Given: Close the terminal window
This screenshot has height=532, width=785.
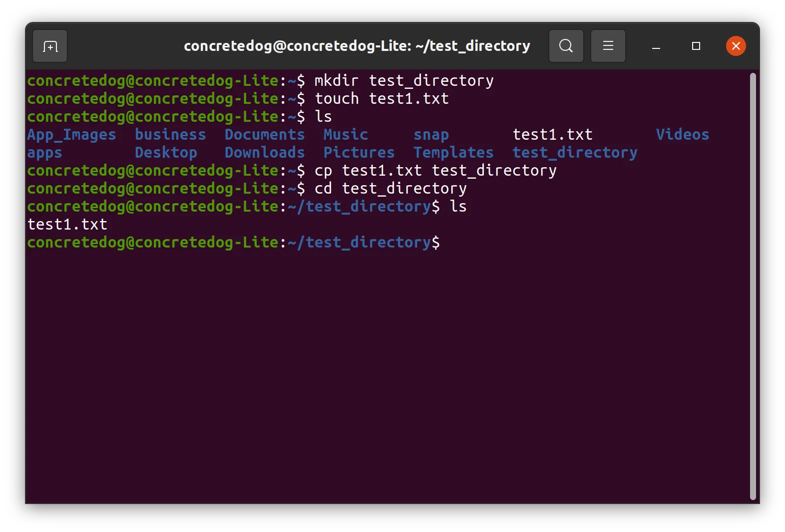Looking at the screenshot, I should click(x=736, y=46).
